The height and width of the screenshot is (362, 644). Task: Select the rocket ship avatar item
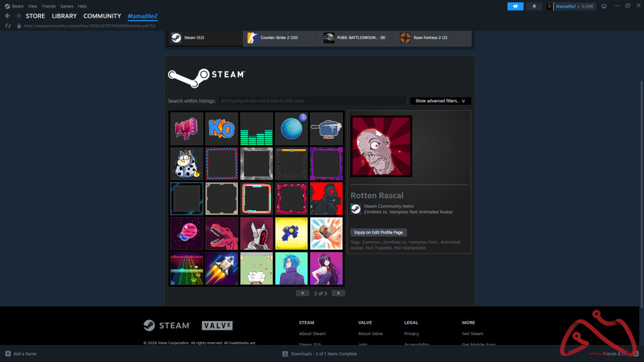click(x=222, y=269)
